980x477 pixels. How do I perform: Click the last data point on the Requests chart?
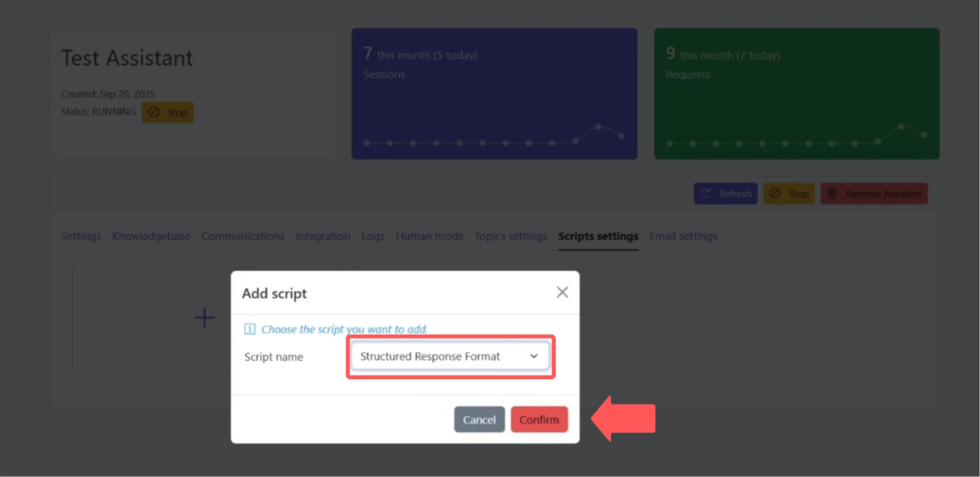point(924,135)
